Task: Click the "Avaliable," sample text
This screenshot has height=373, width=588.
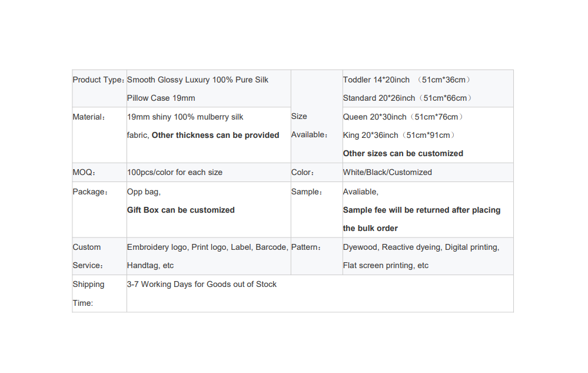Action: [x=361, y=192]
